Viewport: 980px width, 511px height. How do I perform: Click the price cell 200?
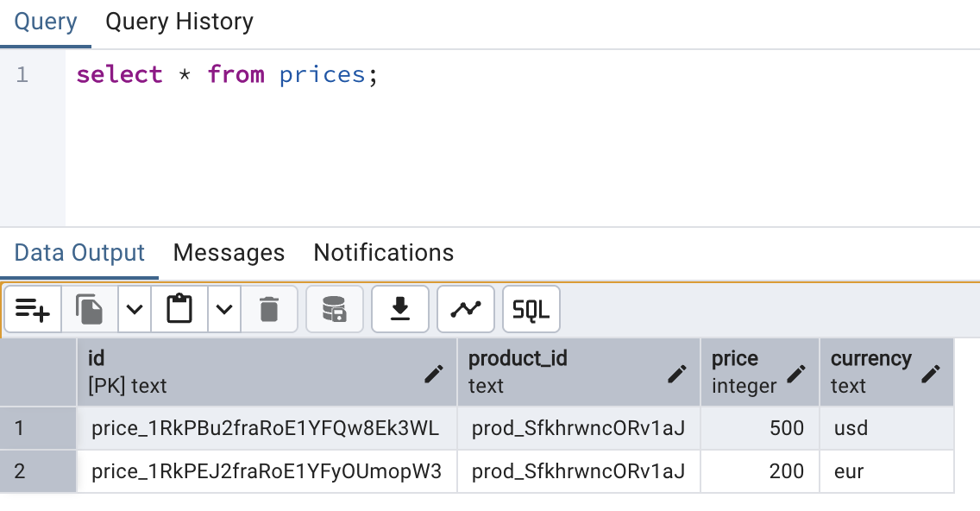pyautogui.click(x=760, y=471)
